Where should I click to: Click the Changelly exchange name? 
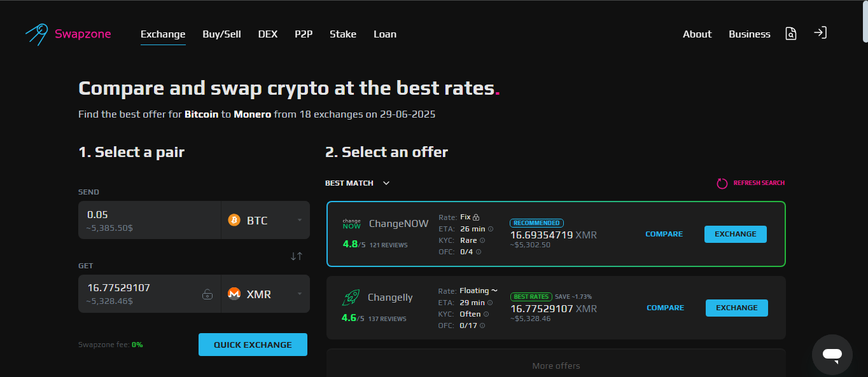tap(390, 298)
